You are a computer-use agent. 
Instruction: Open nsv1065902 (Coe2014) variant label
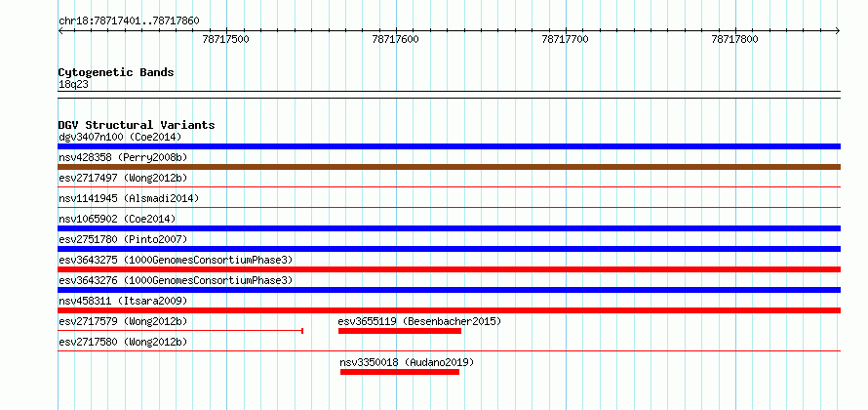tap(117, 219)
